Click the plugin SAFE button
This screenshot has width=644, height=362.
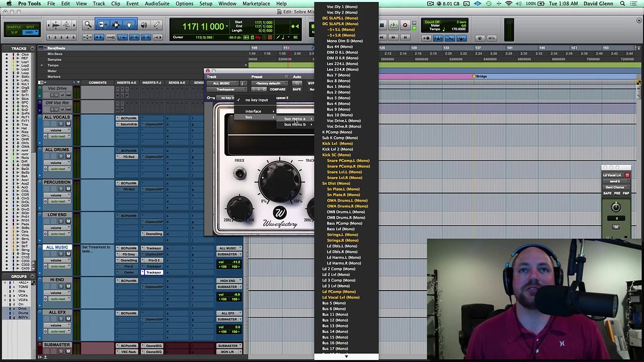point(297,89)
